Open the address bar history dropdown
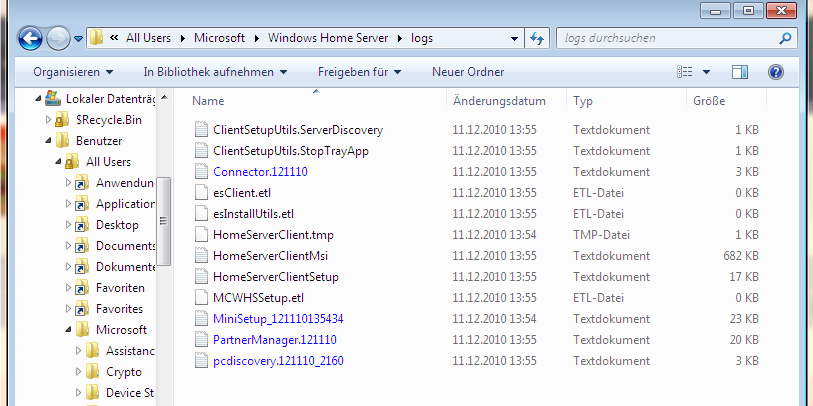This screenshot has width=813, height=406. pyautogui.click(x=514, y=38)
